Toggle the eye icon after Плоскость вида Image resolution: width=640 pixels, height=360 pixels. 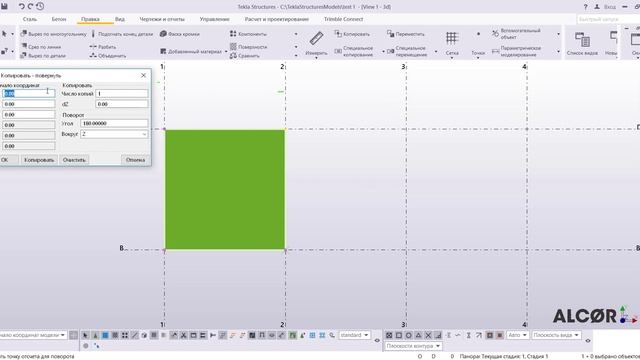pos(588,340)
